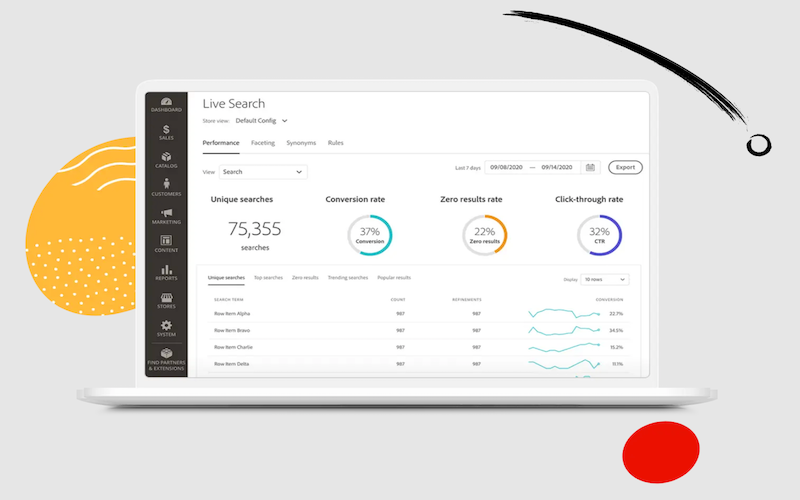Click the Row Item Alpha sparkline chart
This screenshot has width=800, height=500.
(564, 313)
